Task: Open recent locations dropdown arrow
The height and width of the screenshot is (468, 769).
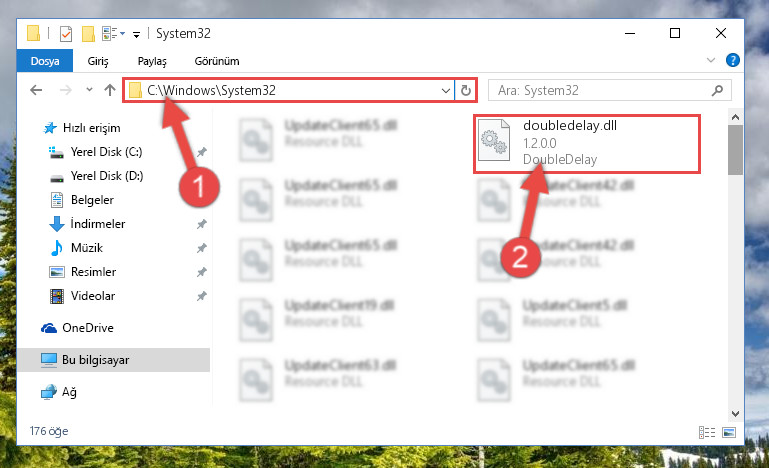Action: click(89, 90)
